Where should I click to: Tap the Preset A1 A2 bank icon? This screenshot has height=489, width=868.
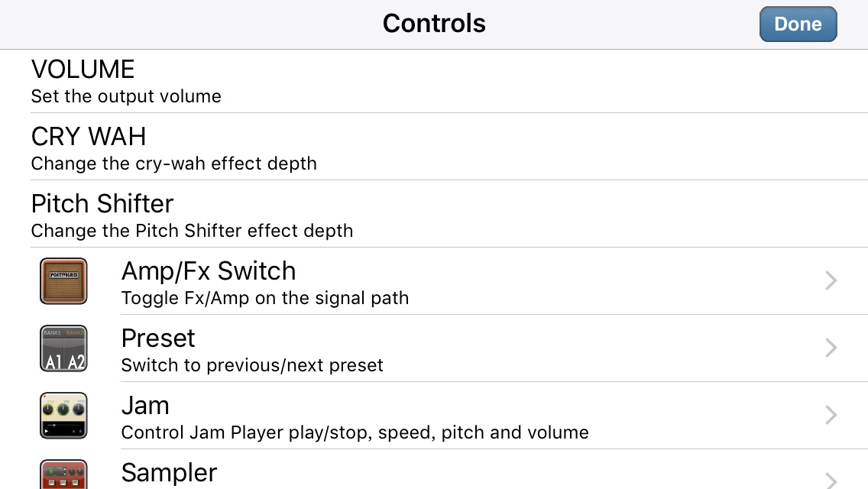click(x=63, y=348)
